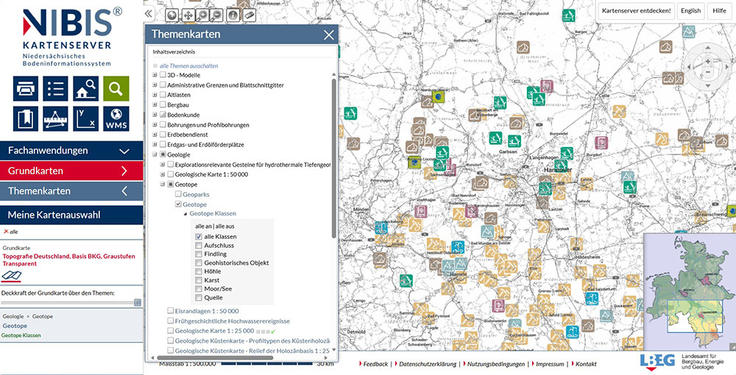Expand Geologische Karte 1 : 50 000 node
This screenshot has width=736, height=375.
pos(163,174)
